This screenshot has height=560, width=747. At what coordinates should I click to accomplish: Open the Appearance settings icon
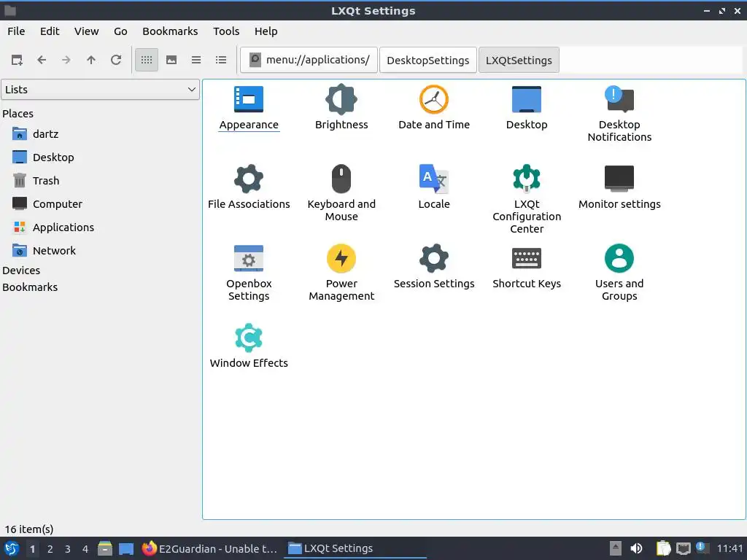click(x=248, y=99)
